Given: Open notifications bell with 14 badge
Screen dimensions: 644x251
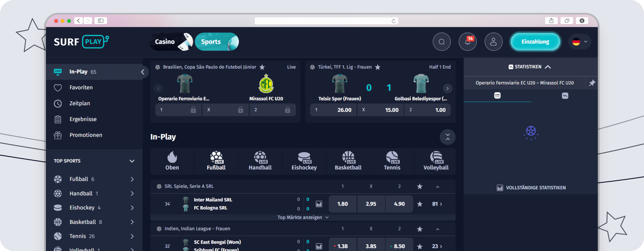Looking at the screenshot, I should pos(467,42).
